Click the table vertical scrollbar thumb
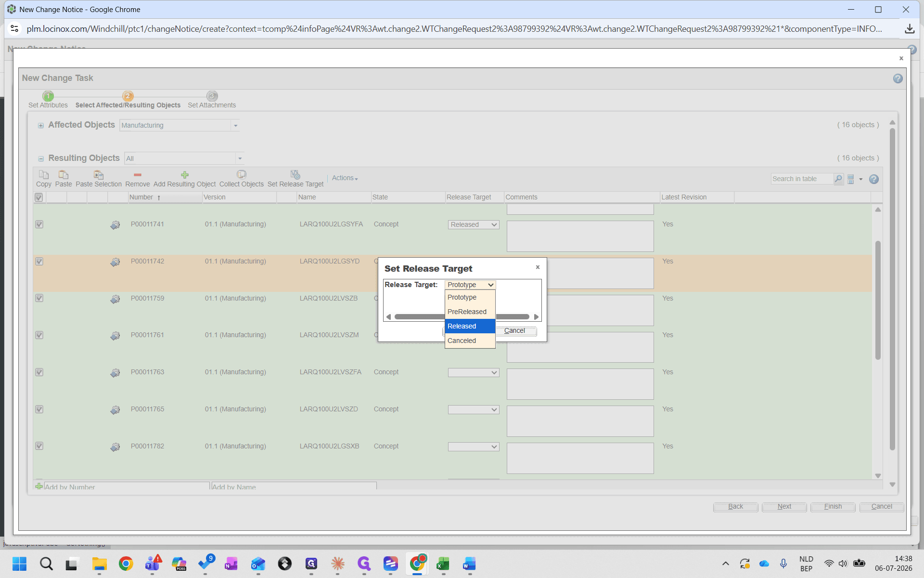 pos(878,300)
